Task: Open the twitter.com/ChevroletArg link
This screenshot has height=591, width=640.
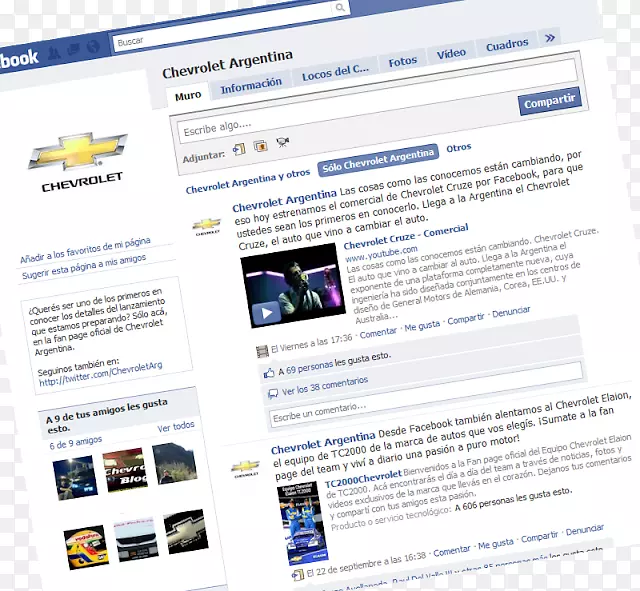Action: 100,374
